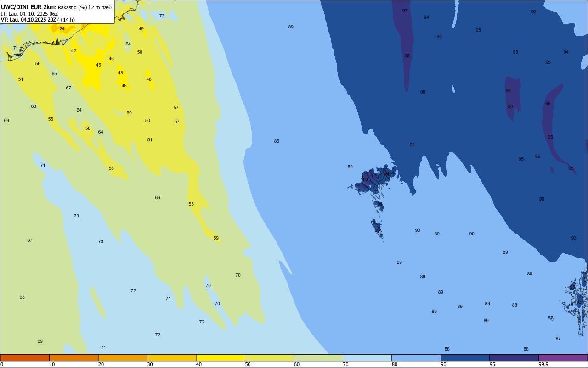Click the humidity value 65 on the map
The width and height of the screenshot is (588, 368).
pyautogui.click(x=54, y=73)
